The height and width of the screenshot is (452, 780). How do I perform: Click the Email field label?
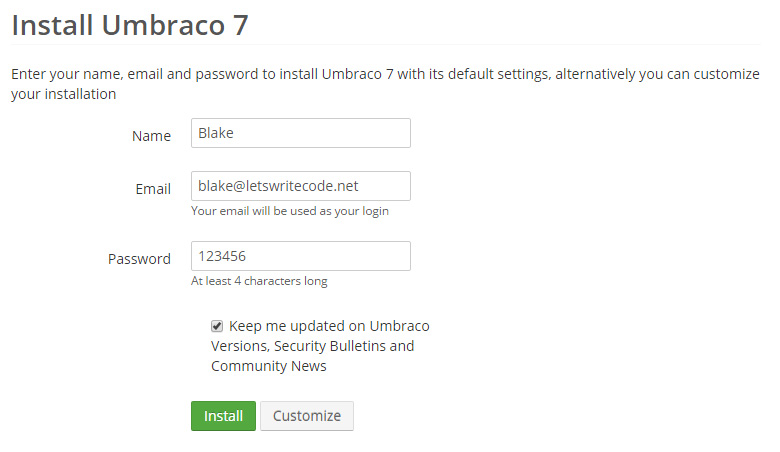click(153, 189)
